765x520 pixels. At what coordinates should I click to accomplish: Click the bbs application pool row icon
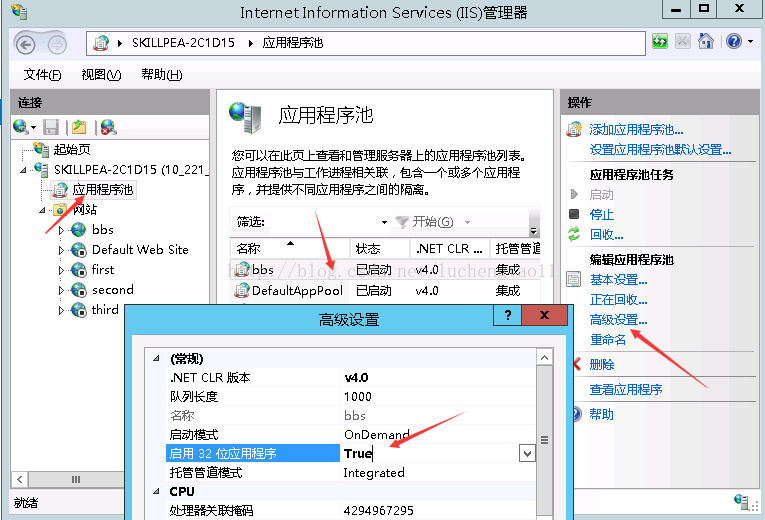pyautogui.click(x=242, y=269)
